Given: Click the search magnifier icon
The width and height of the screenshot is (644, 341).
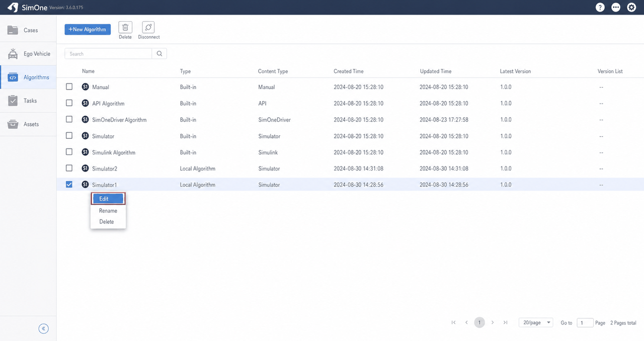Looking at the screenshot, I should [159, 54].
